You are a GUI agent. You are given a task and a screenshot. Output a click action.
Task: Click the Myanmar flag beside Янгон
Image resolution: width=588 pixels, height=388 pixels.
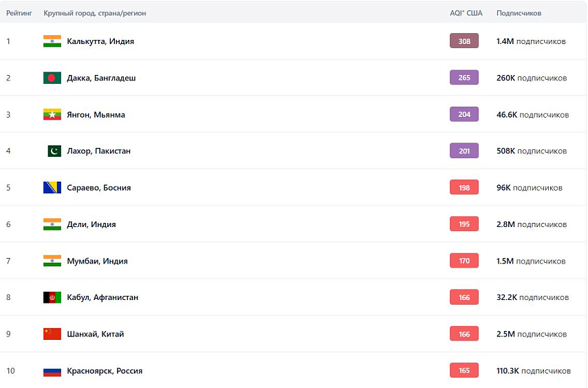(52, 114)
